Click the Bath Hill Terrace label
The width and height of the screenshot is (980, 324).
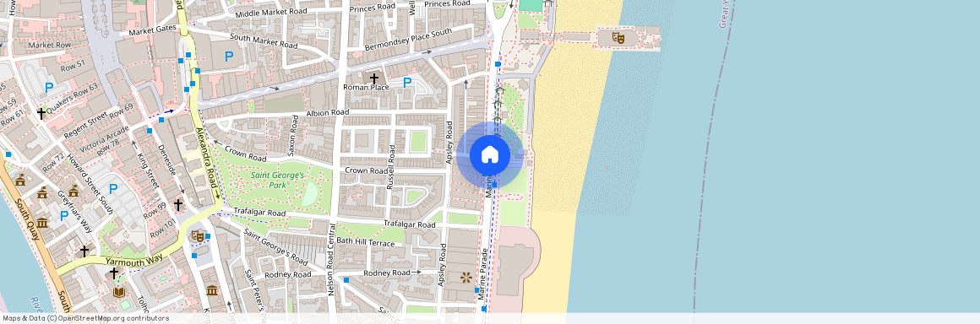tap(365, 241)
